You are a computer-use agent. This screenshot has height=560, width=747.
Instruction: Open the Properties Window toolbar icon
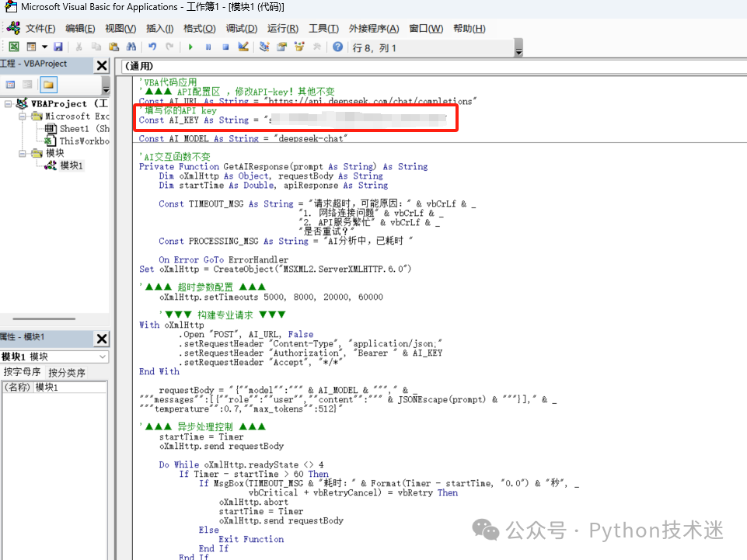[282, 47]
